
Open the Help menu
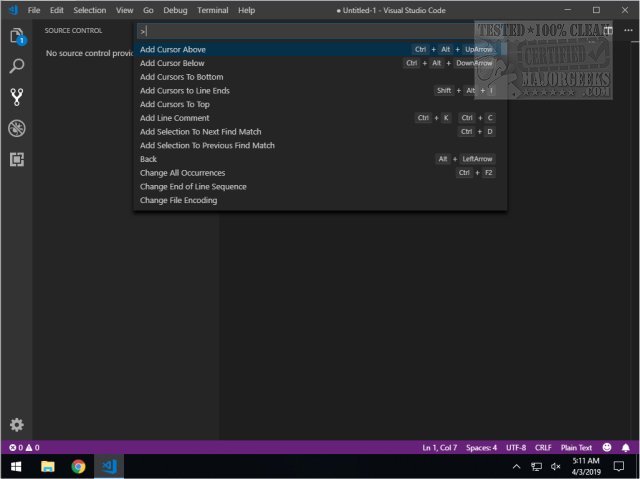coord(247,10)
